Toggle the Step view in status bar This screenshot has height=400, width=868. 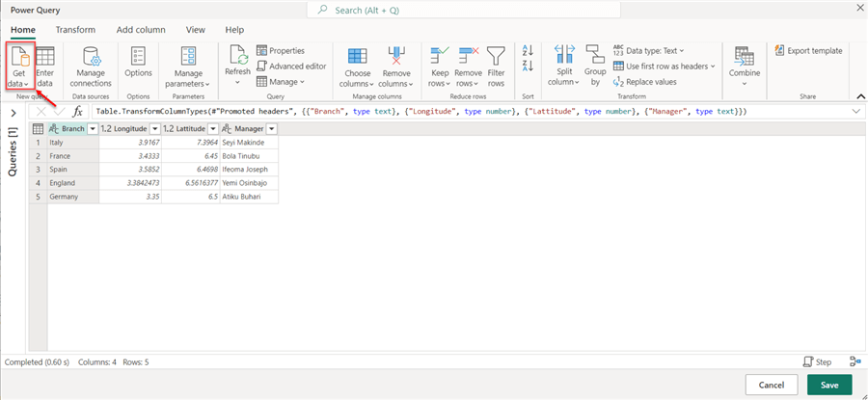(817, 361)
